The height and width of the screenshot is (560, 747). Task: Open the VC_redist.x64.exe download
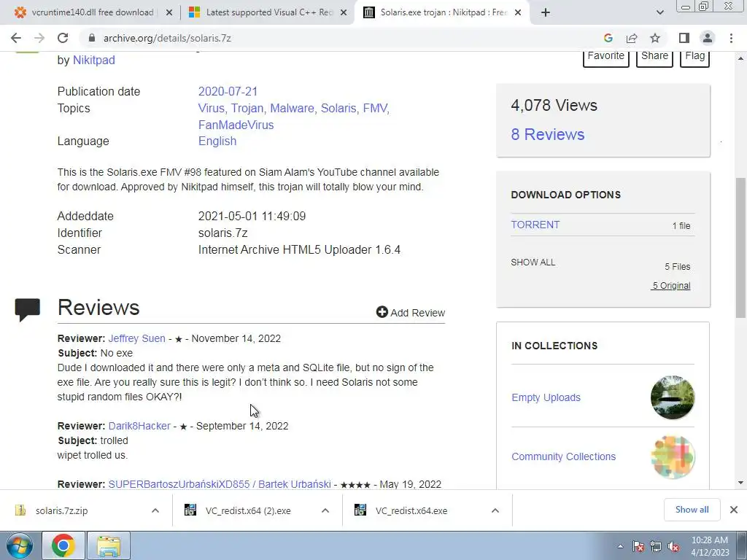(x=411, y=510)
